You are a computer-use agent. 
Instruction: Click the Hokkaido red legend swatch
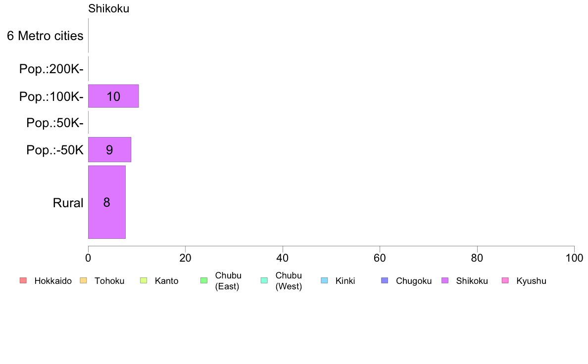click(x=23, y=280)
